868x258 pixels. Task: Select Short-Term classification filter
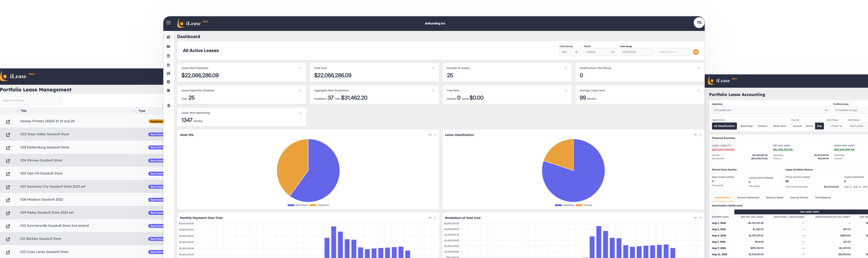(x=779, y=126)
